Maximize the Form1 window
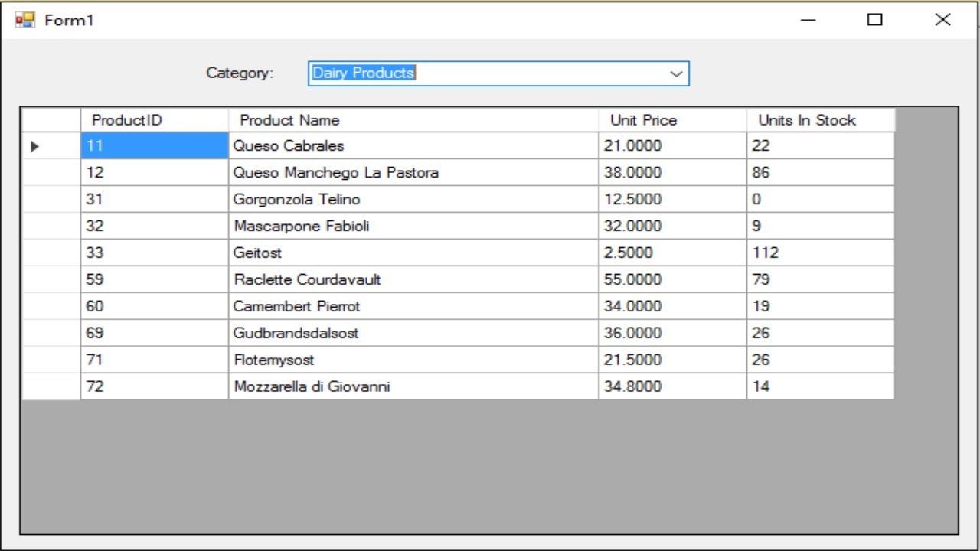Image resolution: width=980 pixels, height=551 pixels. tap(875, 20)
